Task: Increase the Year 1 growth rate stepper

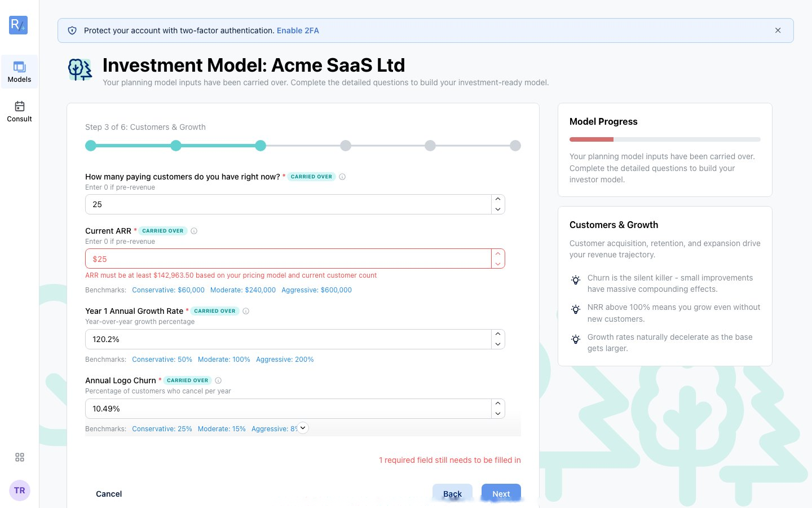Action: 498,334
